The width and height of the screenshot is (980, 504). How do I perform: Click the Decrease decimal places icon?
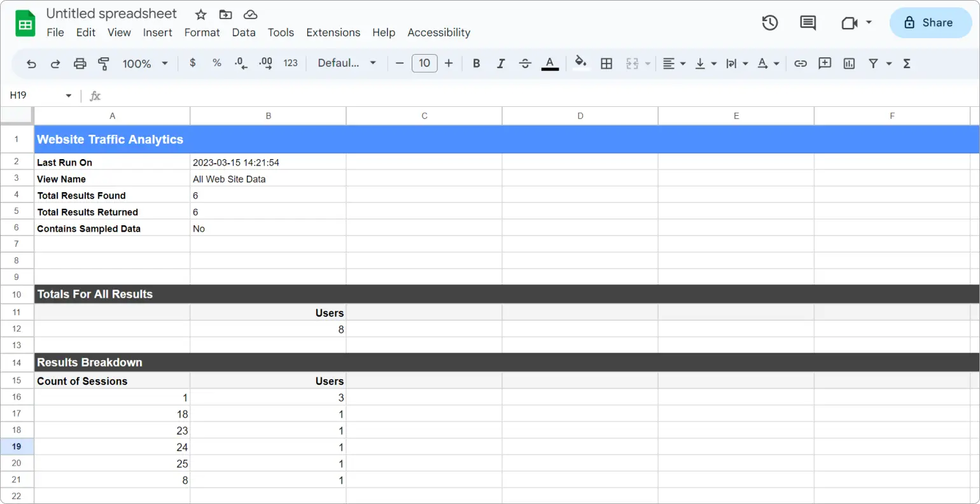pyautogui.click(x=241, y=63)
